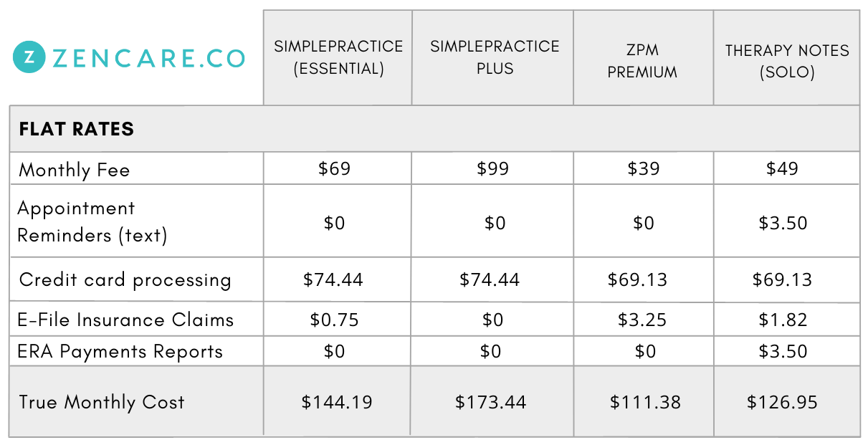
Task: Select the $173.44 true monthly cost cell
Action: coord(491,402)
